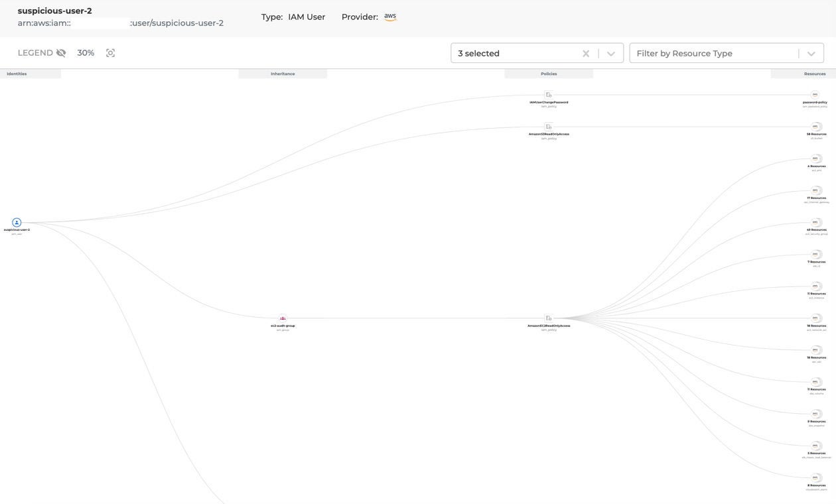This screenshot has height=504, width=836.
Task: Click the Type: IAM User text
Action: coord(293,17)
